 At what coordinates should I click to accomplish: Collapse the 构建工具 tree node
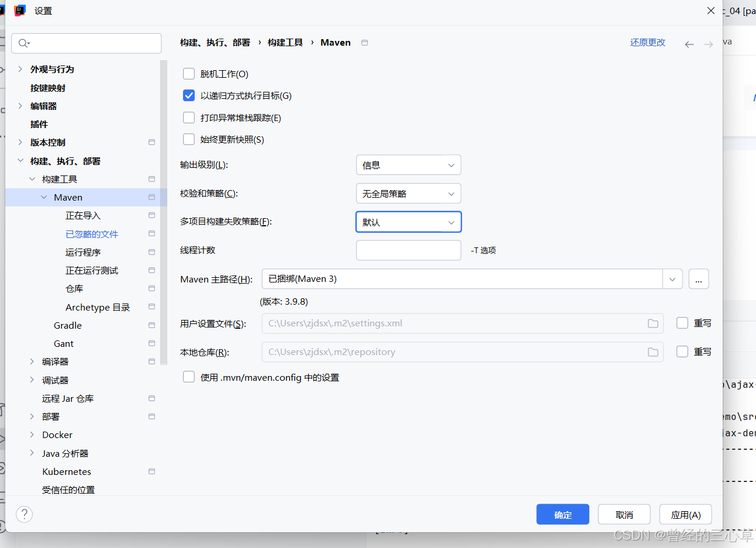tap(32, 179)
